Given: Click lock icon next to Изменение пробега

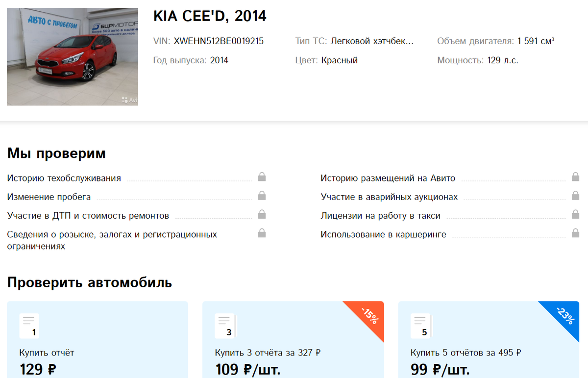Looking at the screenshot, I should click(x=262, y=195).
